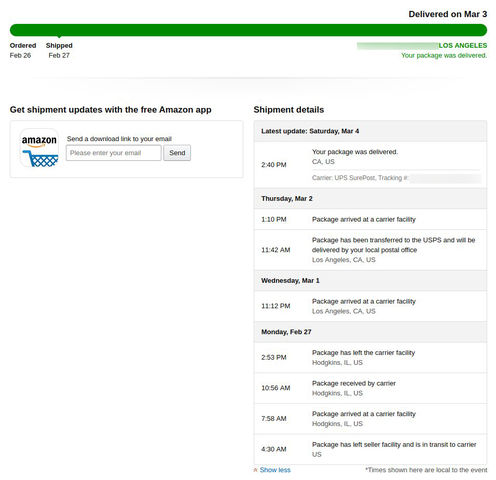Click the 10:56 AM event time
This screenshot has height=480, width=496.
click(276, 388)
